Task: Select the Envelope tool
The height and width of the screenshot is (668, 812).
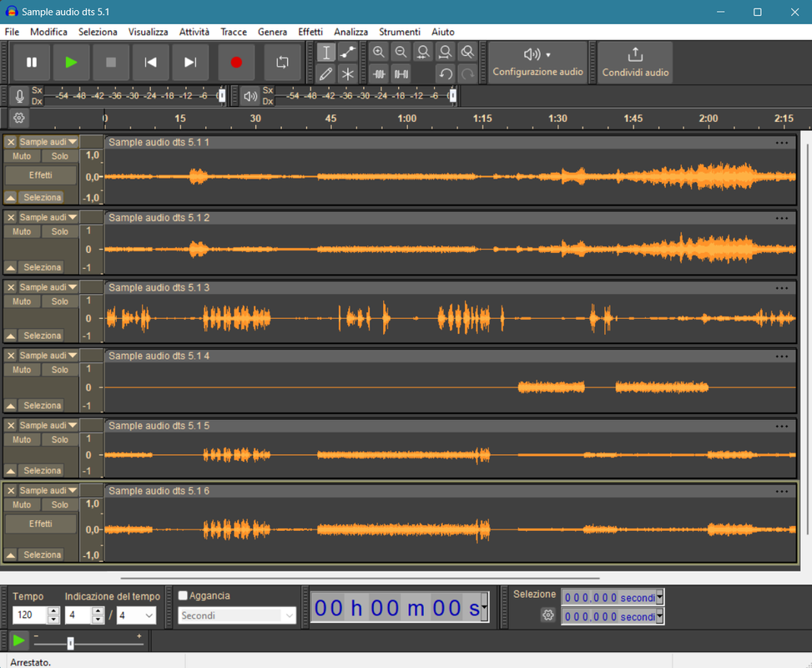Action: [x=348, y=52]
